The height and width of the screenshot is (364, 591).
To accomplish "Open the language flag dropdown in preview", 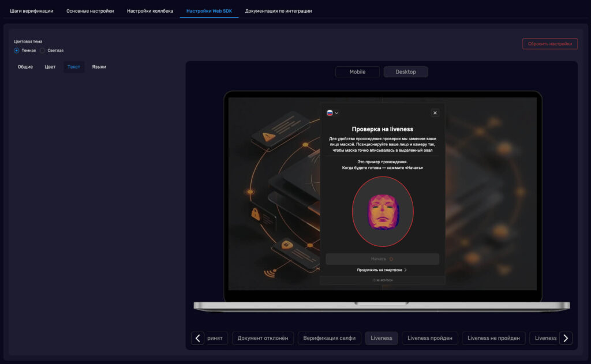I will point(332,112).
